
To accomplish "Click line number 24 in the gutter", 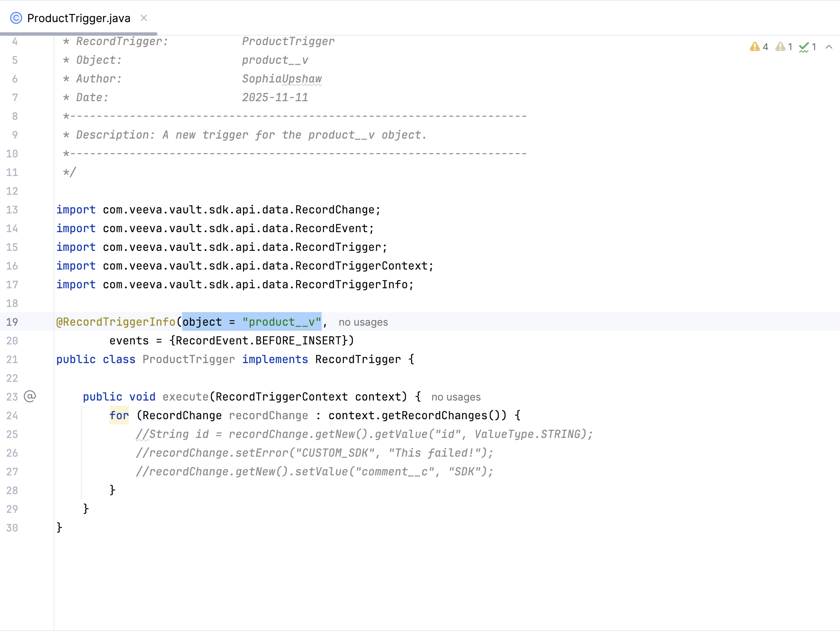I will 12,415.
